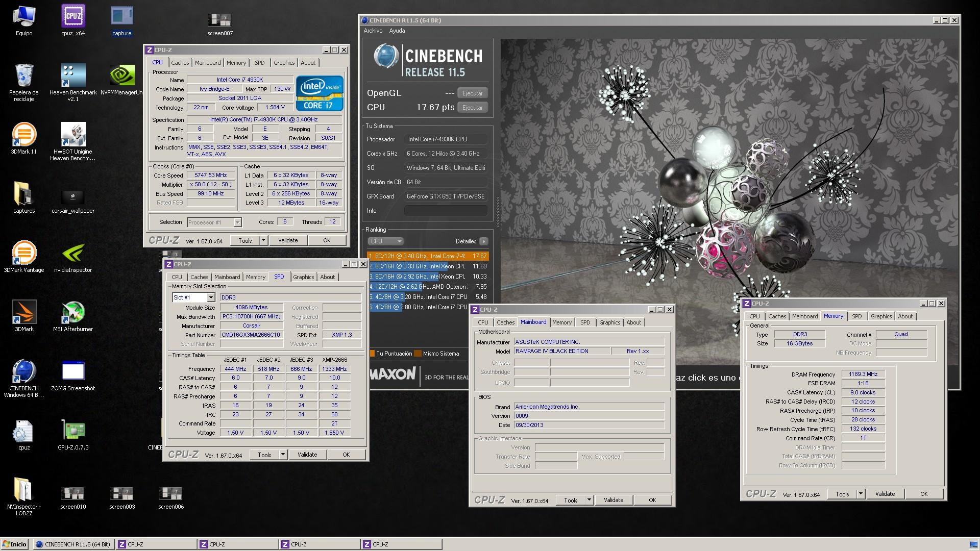
Task: Launch 3DMark Vantage desktop icon
Action: click(x=24, y=257)
